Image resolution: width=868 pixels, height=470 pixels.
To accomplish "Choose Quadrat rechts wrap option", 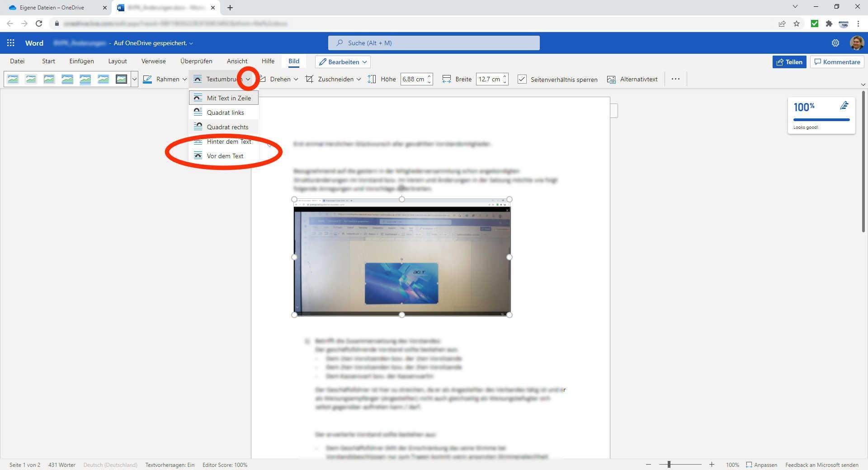I will click(x=224, y=127).
